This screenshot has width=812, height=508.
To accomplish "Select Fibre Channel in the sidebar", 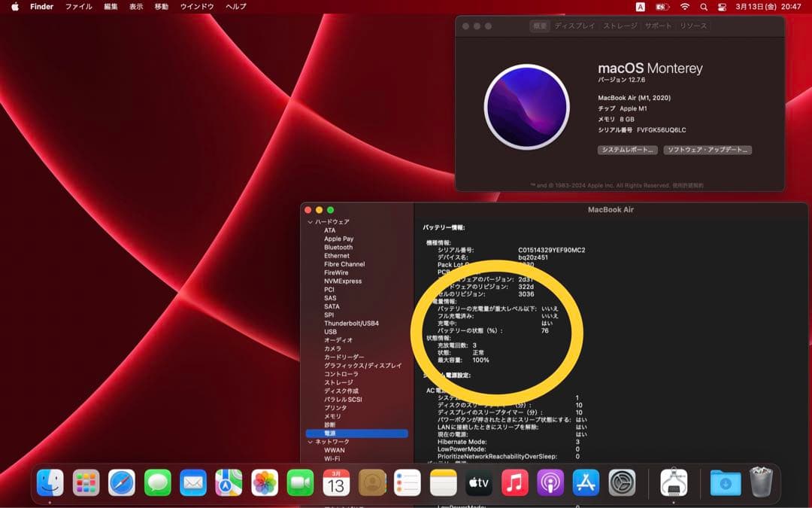I will point(344,264).
